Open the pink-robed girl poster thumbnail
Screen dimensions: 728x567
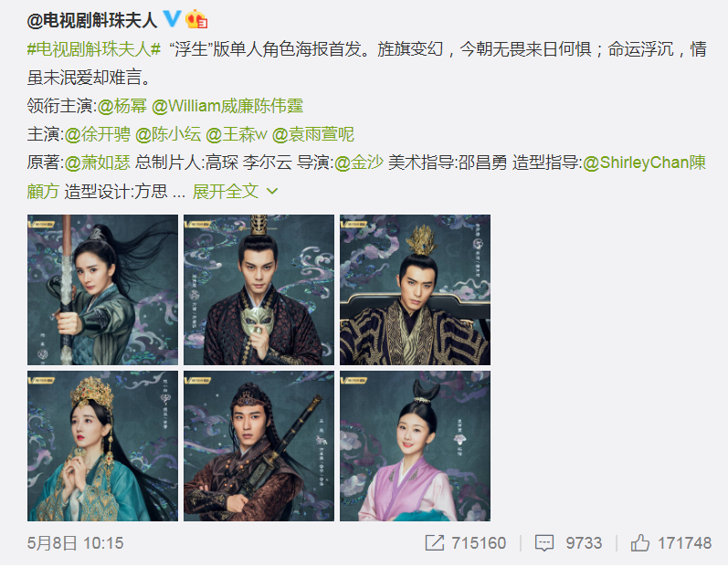coord(415,446)
